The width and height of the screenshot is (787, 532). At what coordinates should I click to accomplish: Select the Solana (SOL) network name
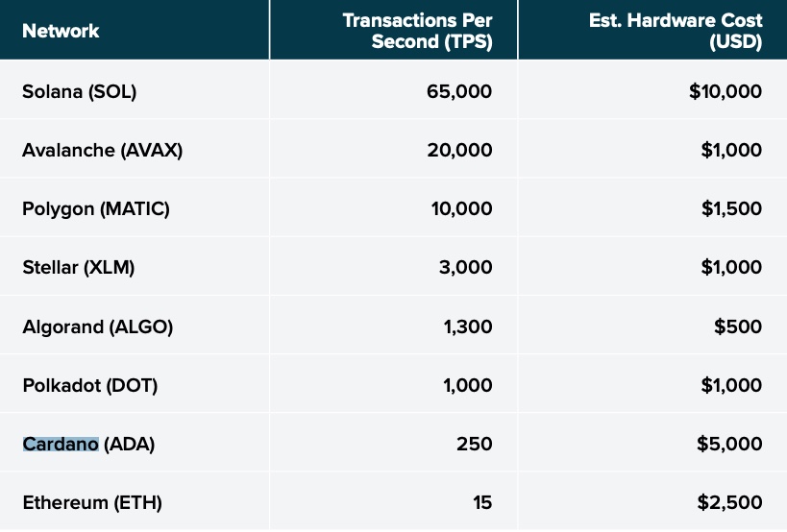tap(80, 92)
